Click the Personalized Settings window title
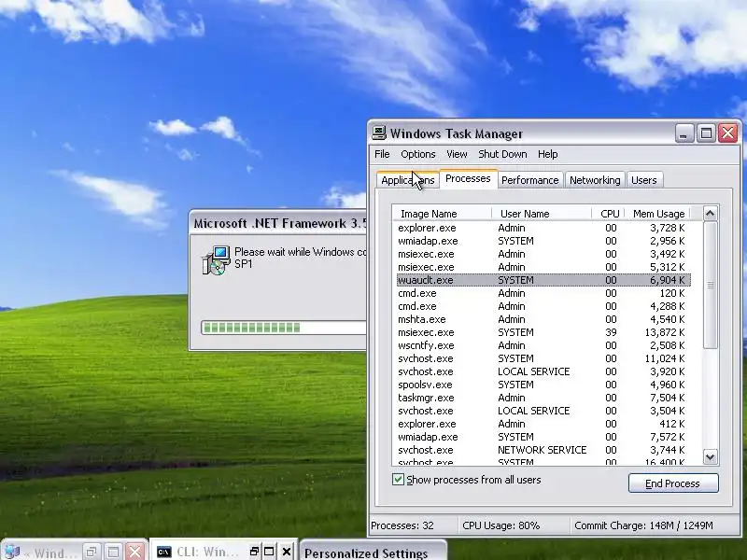747x560 pixels. click(366, 553)
